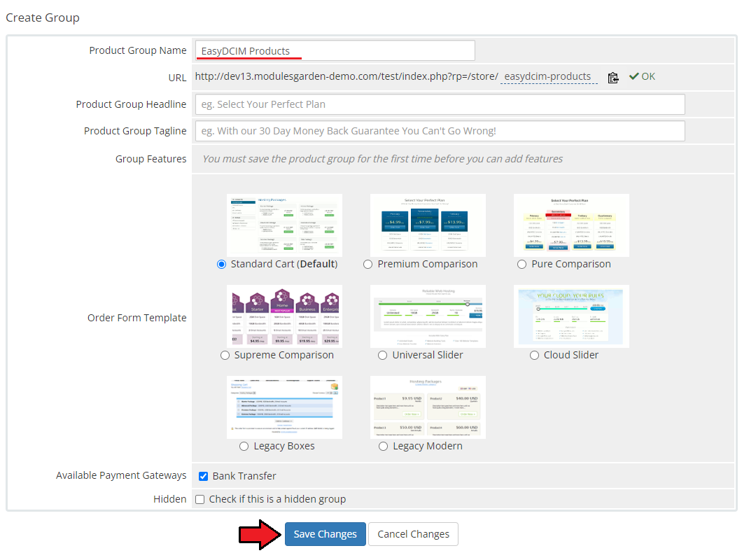Select Pure Comparison radio button
The height and width of the screenshot is (560, 742).
click(521, 264)
